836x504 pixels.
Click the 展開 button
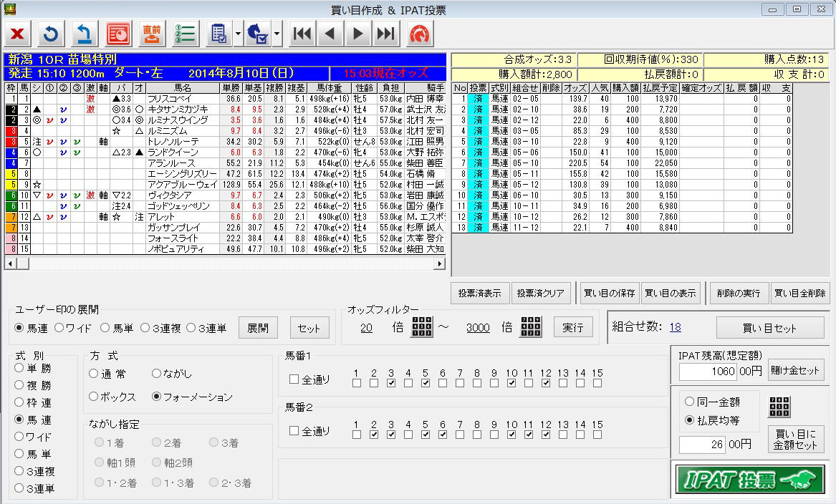258,328
